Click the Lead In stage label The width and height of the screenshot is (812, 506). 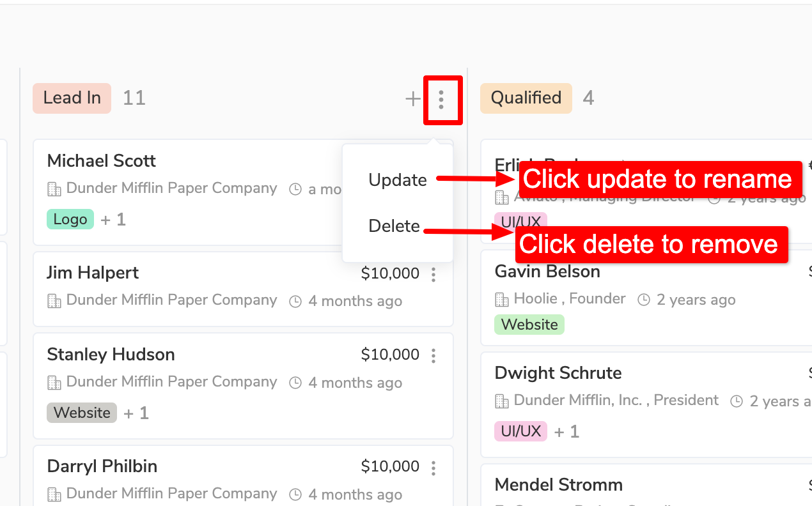(72, 98)
